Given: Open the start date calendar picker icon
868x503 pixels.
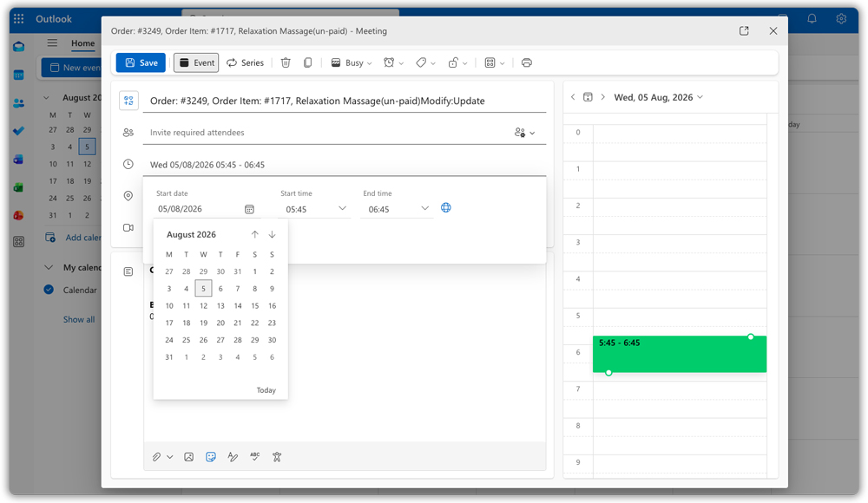Looking at the screenshot, I should tap(249, 209).
